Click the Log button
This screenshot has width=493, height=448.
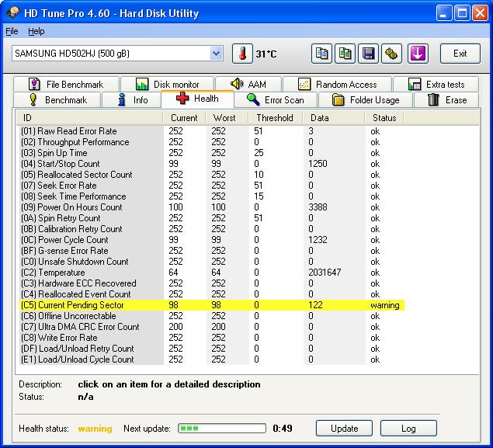pyautogui.click(x=408, y=429)
